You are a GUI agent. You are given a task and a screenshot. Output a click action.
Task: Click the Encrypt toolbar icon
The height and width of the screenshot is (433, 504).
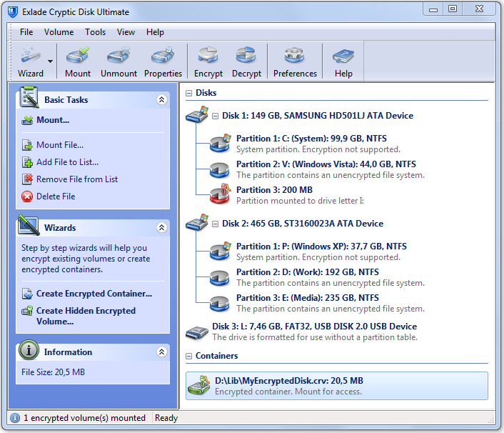click(x=208, y=61)
